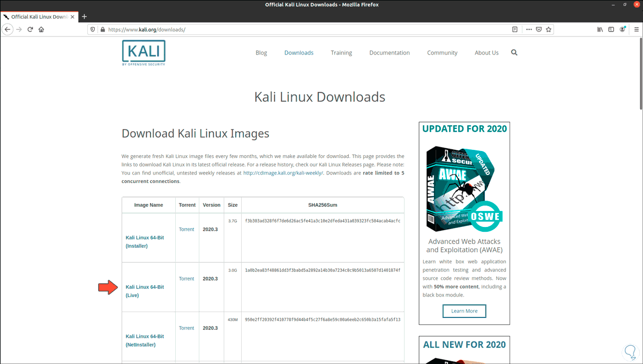
Task: Toggle reader view icon in address bar
Action: point(514,29)
